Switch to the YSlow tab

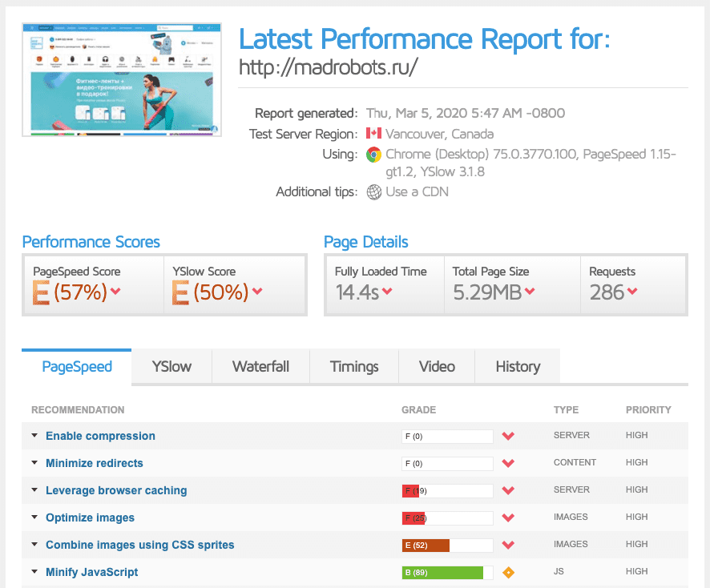(x=171, y=367)
